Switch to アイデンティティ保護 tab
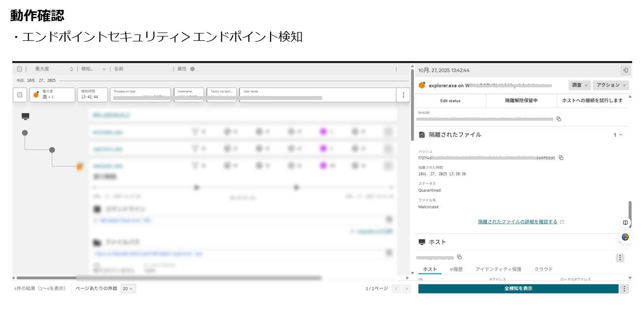The width and height of the screenshot is (644, 332). click(x=498, y=269)
